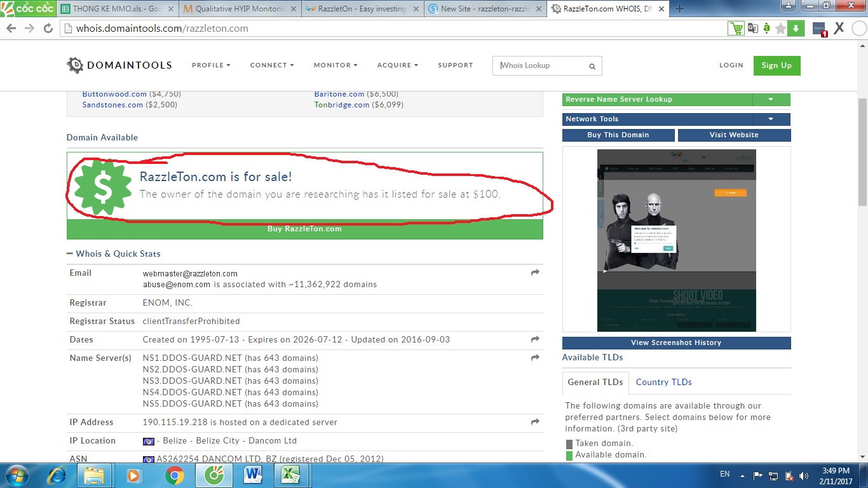Image resolution: width=868 pixels, height=488 pixels.
Task: Click the Buy This Domain button
Action: pos(618,135)
